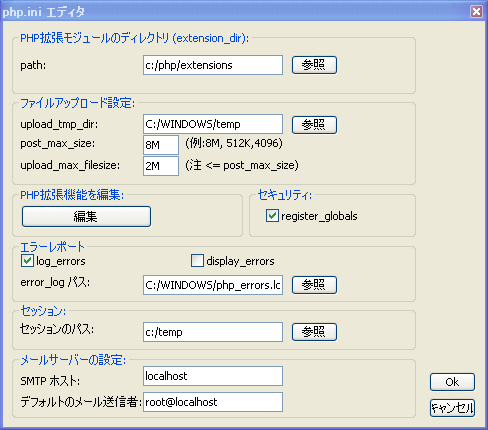488x430 pixels.
Task: Click the extension_dir path input field
Action: (213, 65)
